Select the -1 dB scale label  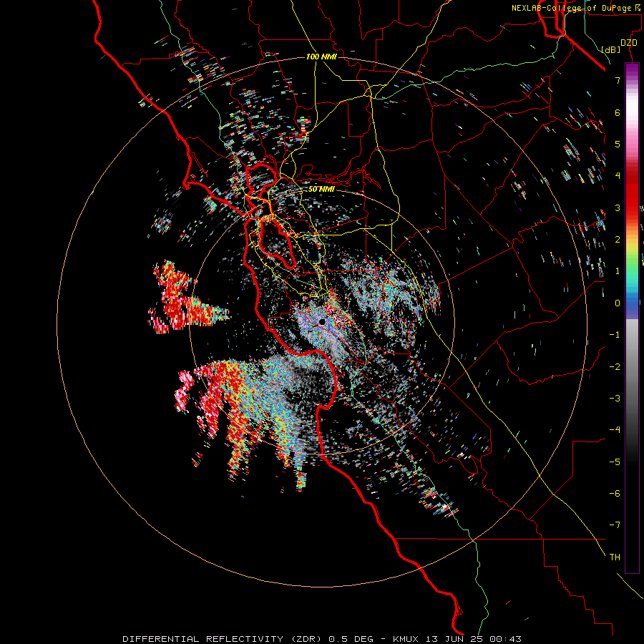click(615, 335)
